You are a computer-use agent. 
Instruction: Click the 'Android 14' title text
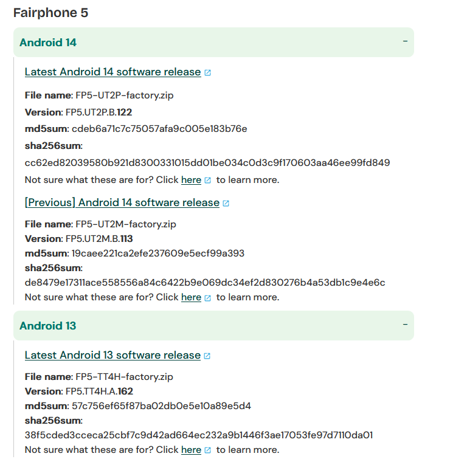(x=48, y=43)
